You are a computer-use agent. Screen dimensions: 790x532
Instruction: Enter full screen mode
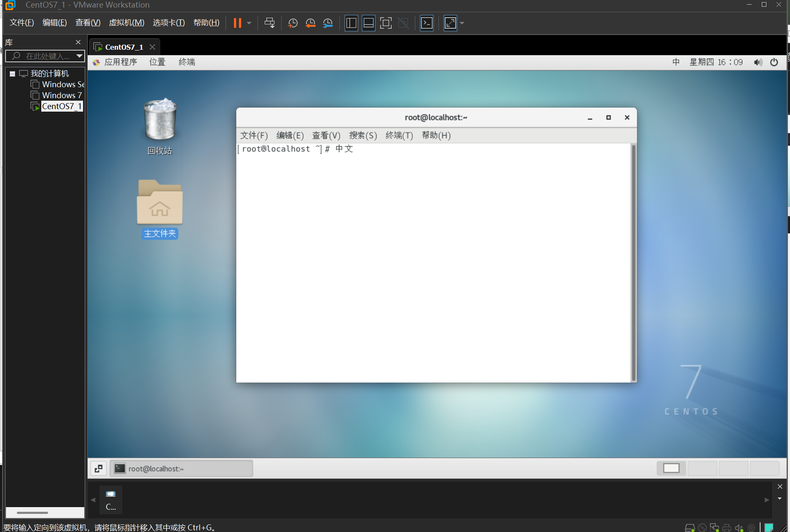[x=386, y=23]
